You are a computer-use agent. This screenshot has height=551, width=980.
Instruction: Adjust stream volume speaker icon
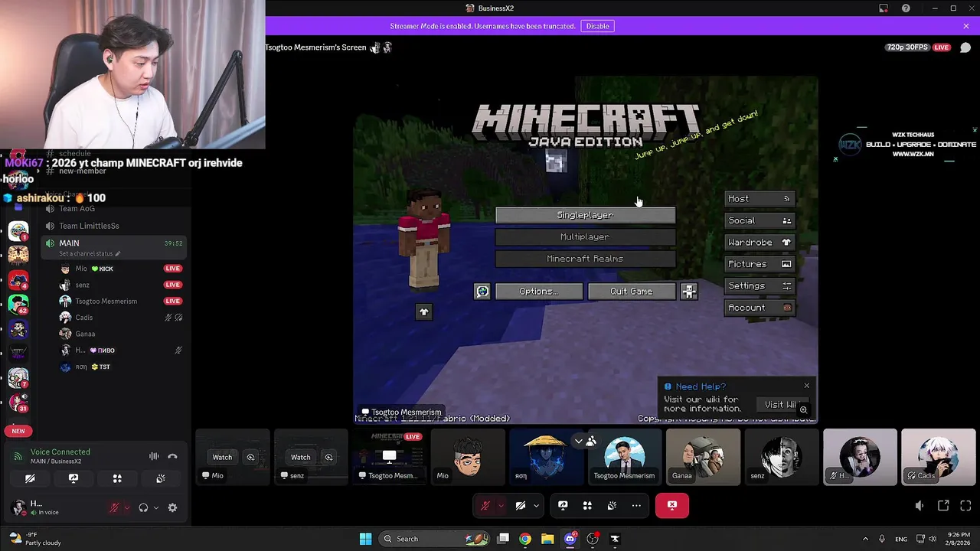point(920,506)
